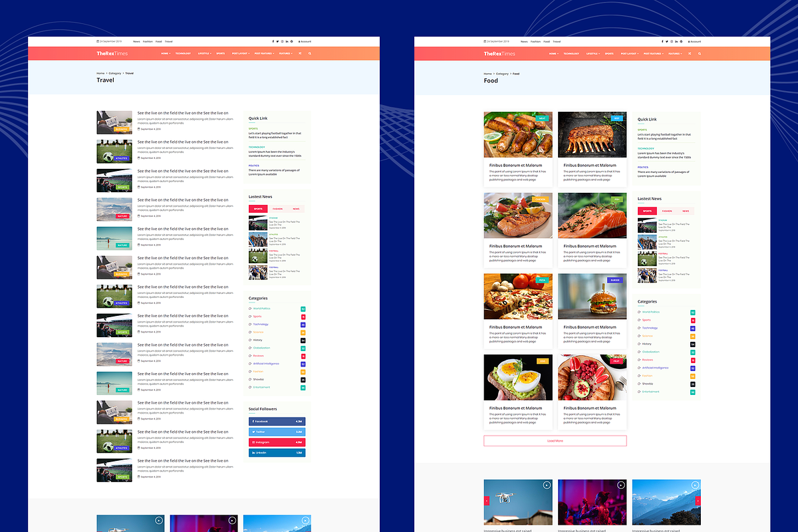This screenshot has width=798, height=532.
Task: Expand Features dropdown in Food page navbar
Action: 675,53
